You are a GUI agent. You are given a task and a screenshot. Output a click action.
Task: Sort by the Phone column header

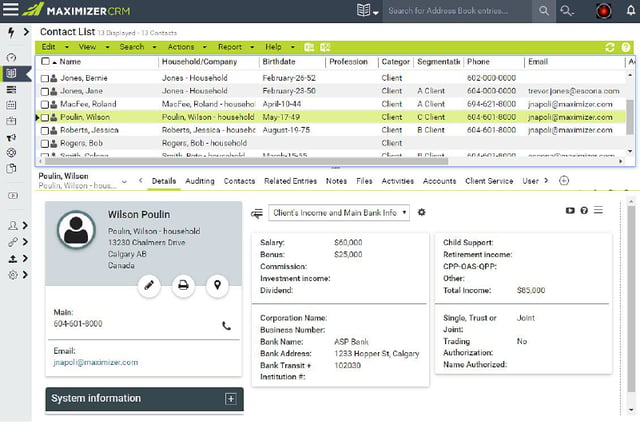coord(478,62)
